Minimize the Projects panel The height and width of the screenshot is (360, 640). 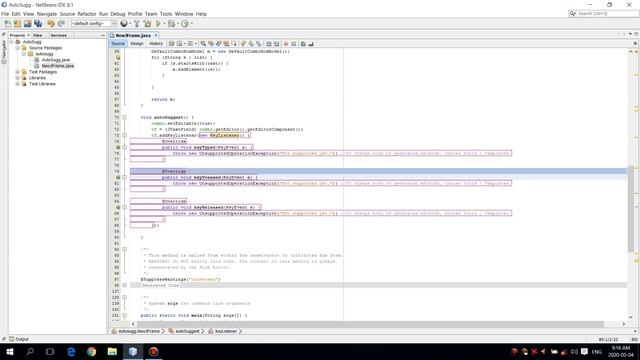(102, 36)
